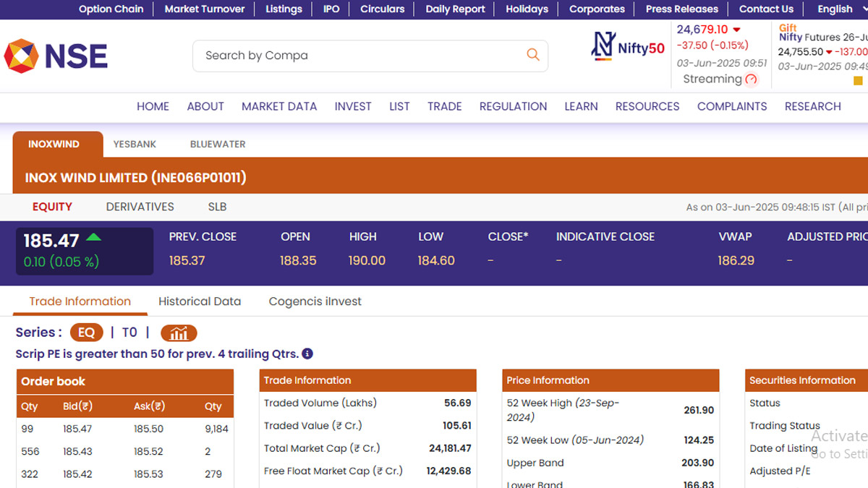
Task: Switch to the T0 series
Action: (x=129, y=333)
